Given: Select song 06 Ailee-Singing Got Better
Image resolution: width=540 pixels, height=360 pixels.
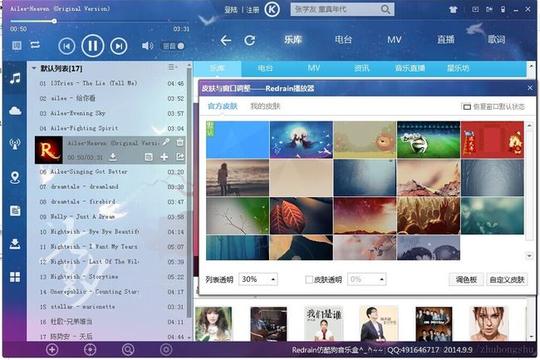Looking at the screenshot, I should click(111, 172).
